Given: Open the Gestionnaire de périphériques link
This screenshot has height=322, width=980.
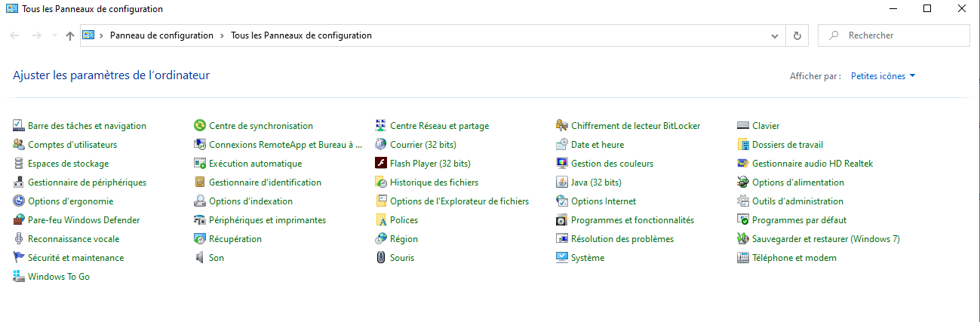Looking at the screenshot, I should (87, 182).
